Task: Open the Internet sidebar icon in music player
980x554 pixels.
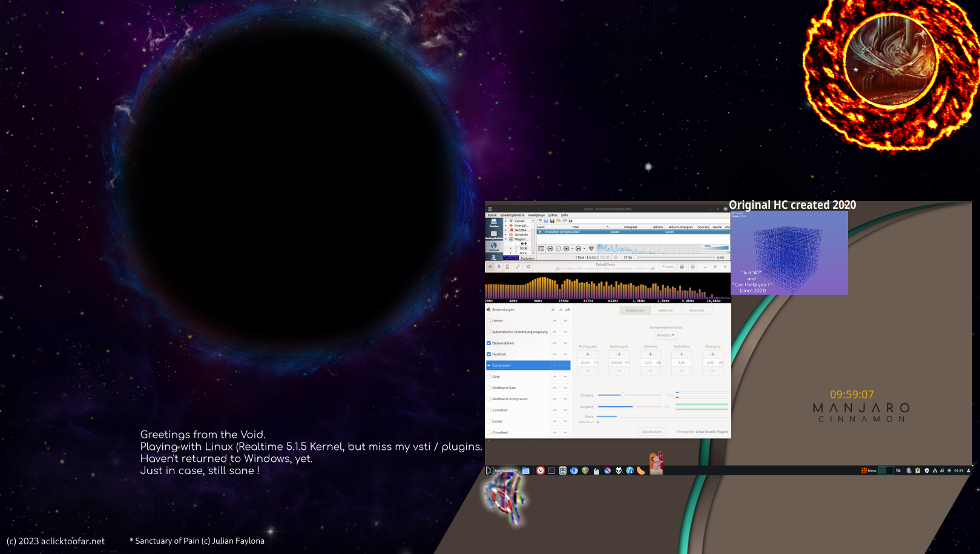Action: (x=494, y=247)
